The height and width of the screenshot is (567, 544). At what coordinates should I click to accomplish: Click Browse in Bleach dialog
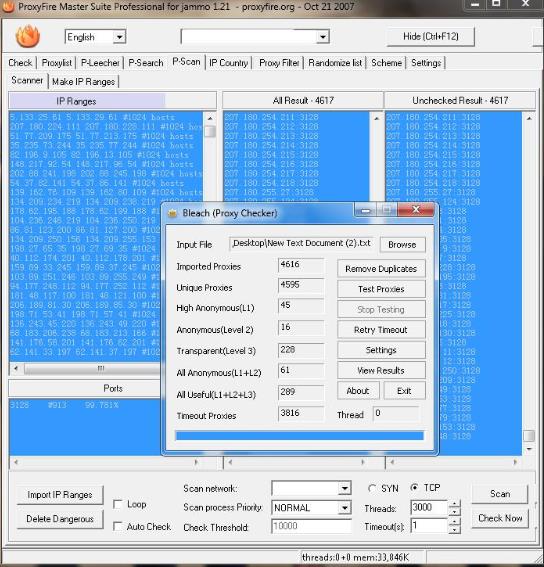[402, 245]
